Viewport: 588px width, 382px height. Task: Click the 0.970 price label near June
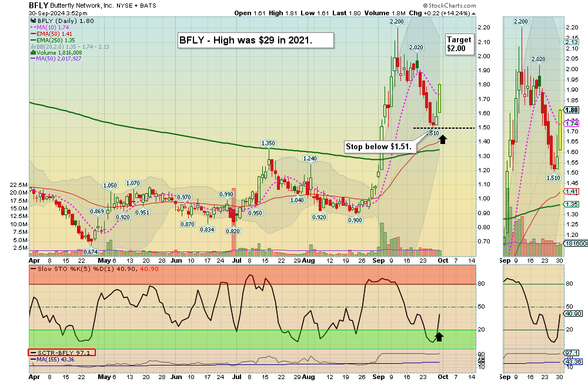pyautogui.click(x=184, y=197)
